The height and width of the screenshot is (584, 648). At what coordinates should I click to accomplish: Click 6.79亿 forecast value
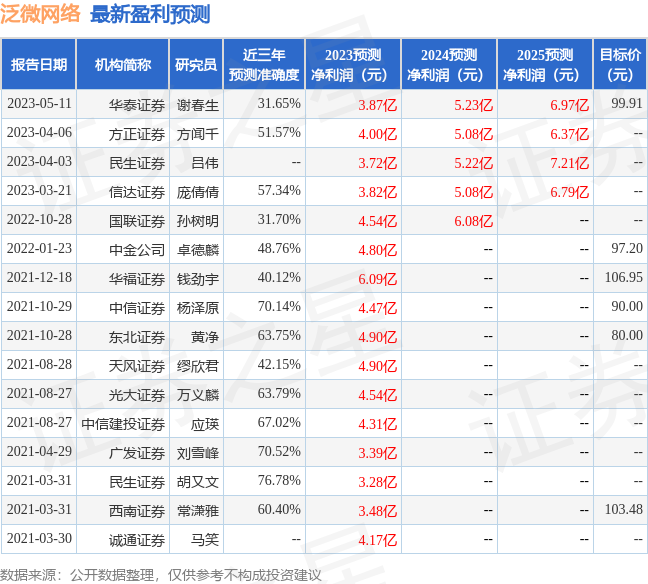click(x=569, y=192)
